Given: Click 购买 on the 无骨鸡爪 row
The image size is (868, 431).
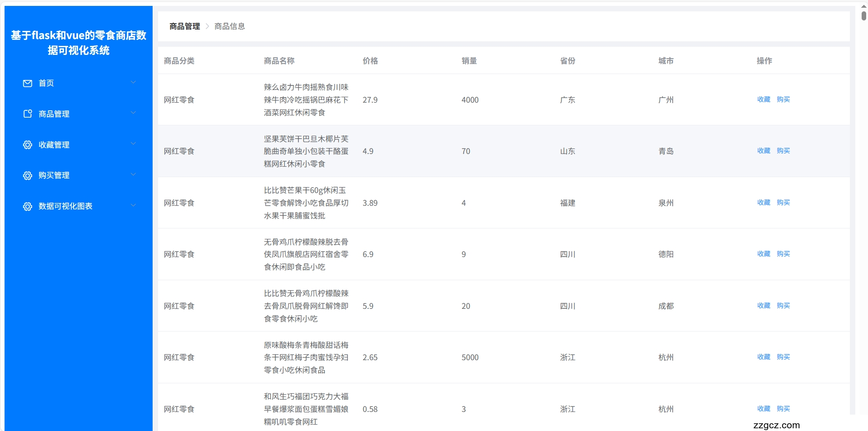Looking at the screenshot, I should (x=784, y=254).
